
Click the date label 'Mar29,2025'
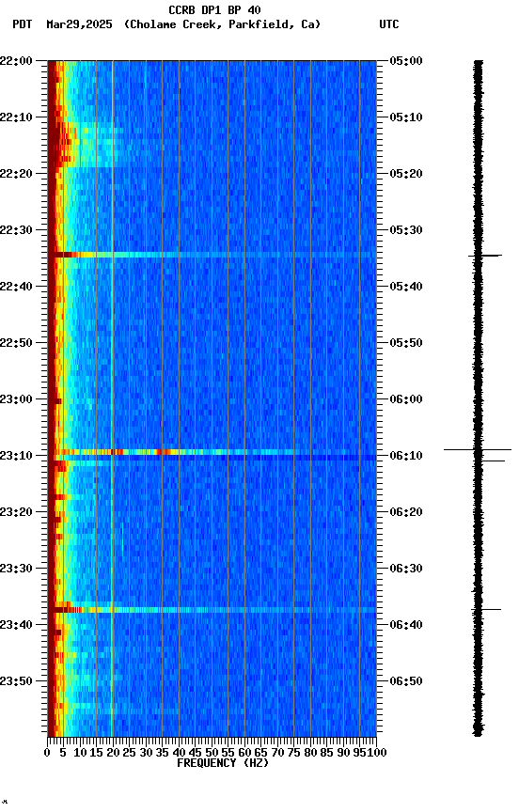tap(79, 24)
